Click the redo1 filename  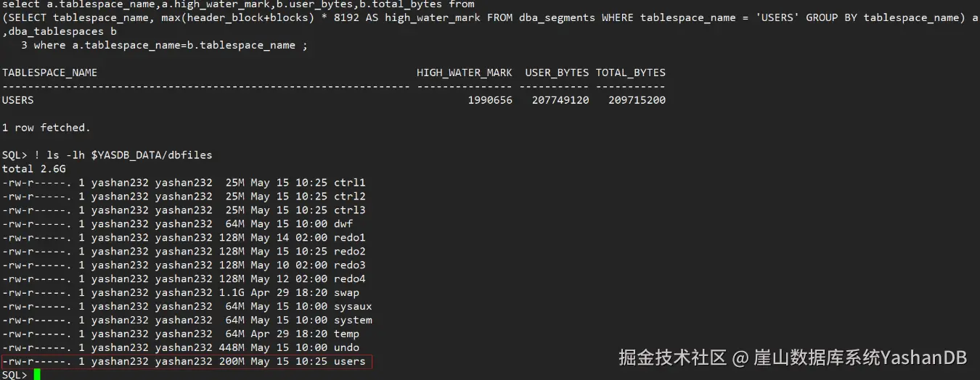point(349,238)
